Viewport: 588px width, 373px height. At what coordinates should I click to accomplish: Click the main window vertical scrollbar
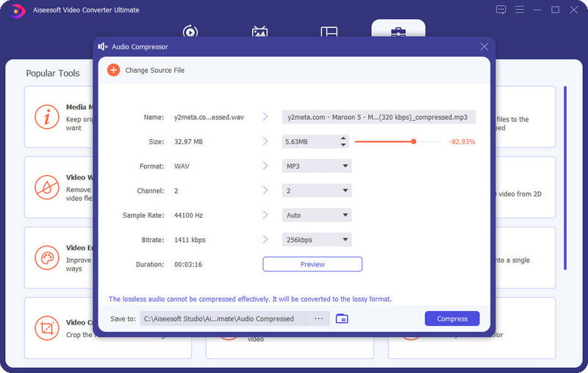point(565,178)
